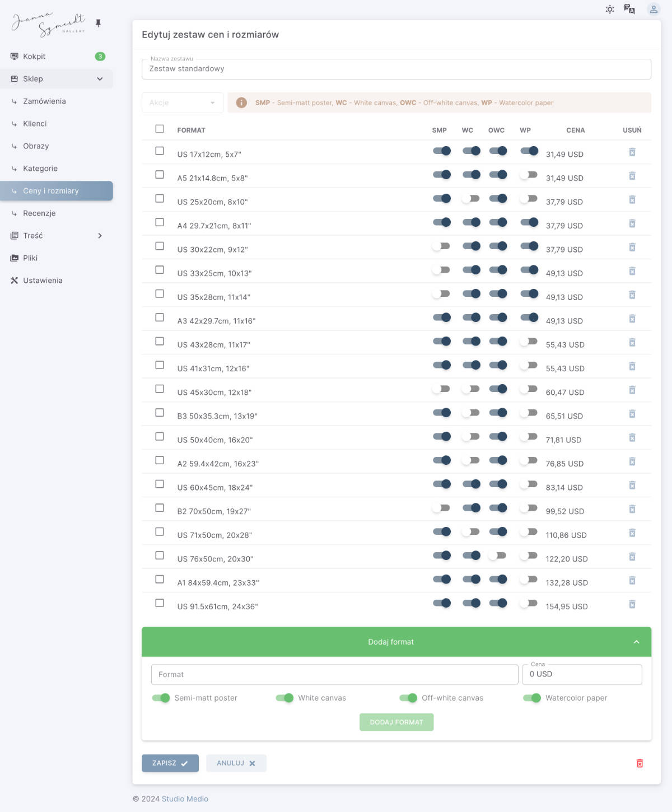Click the FORMAT column header
This screenshot has width=672, height=812.
[191, 130]
